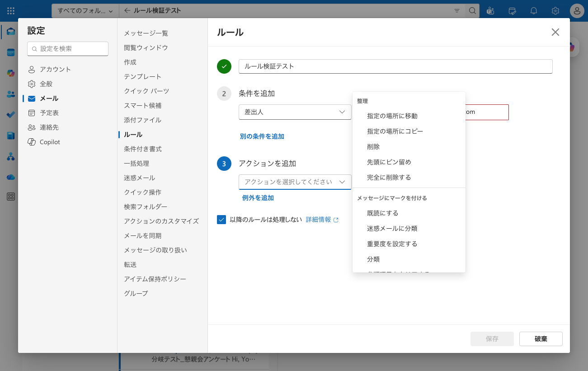Open メール settings category
The width and height of the screenshot is (588, 371).
coord(68,99)
